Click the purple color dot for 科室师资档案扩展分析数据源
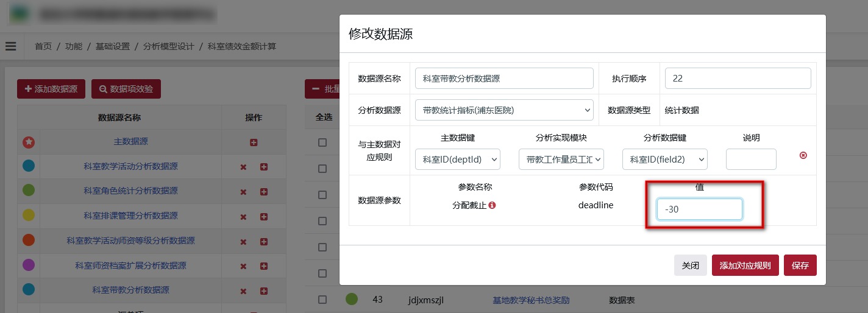 pyautogui.click(x=29, y=265)
